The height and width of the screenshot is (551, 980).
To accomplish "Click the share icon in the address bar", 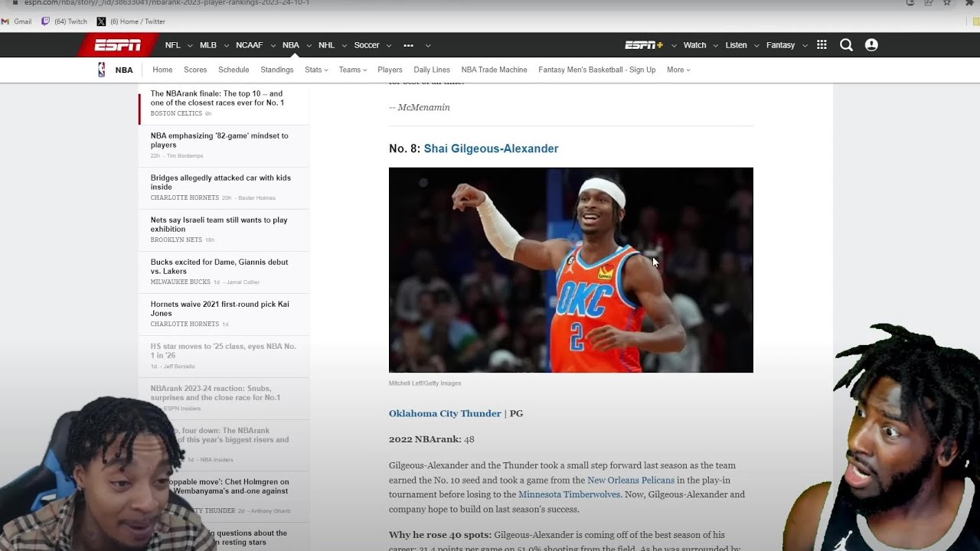I will [x=929, y=3].
